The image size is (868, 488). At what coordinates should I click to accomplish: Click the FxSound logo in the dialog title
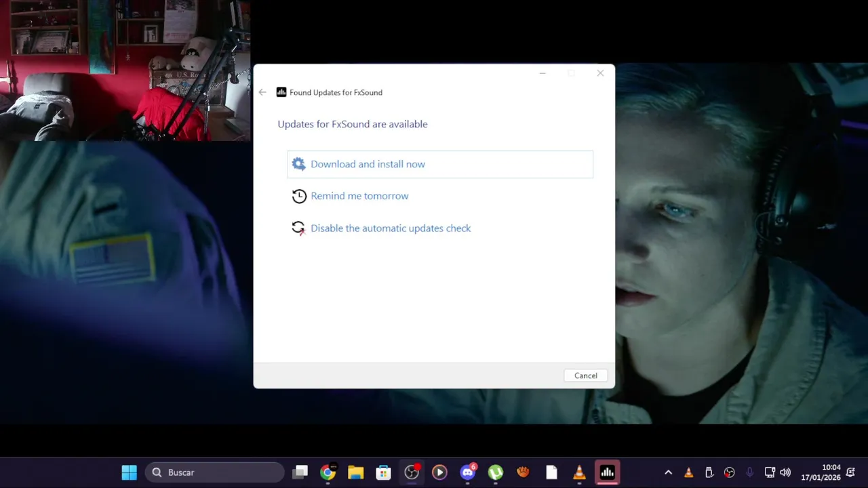(281, 92)
